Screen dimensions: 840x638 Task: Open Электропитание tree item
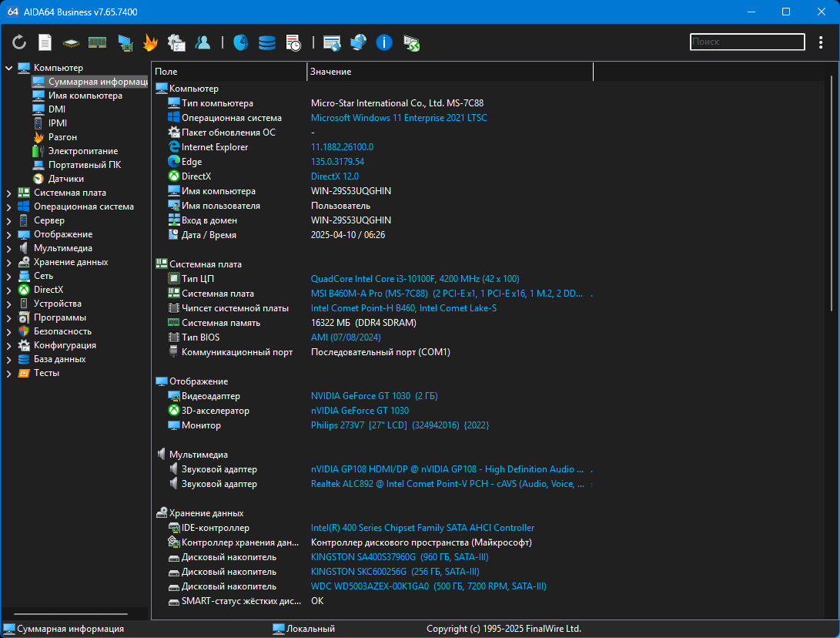(x=83, y=151)
